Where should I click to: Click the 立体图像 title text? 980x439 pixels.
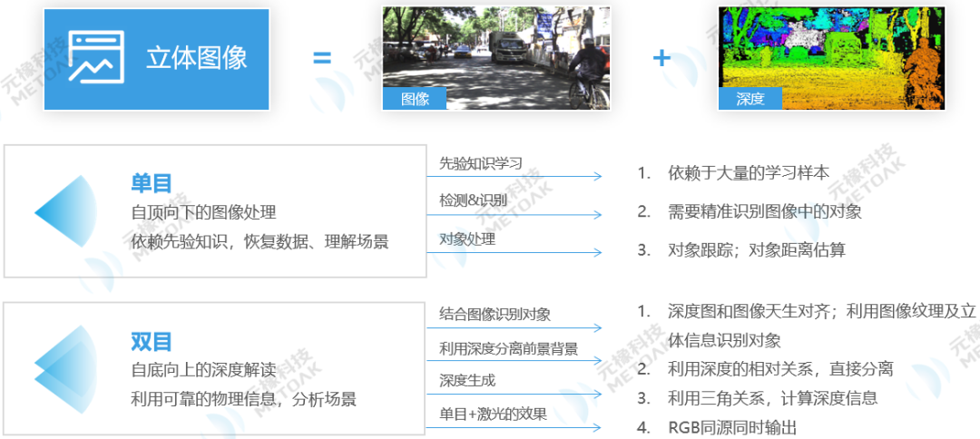(x=197, y=57)
